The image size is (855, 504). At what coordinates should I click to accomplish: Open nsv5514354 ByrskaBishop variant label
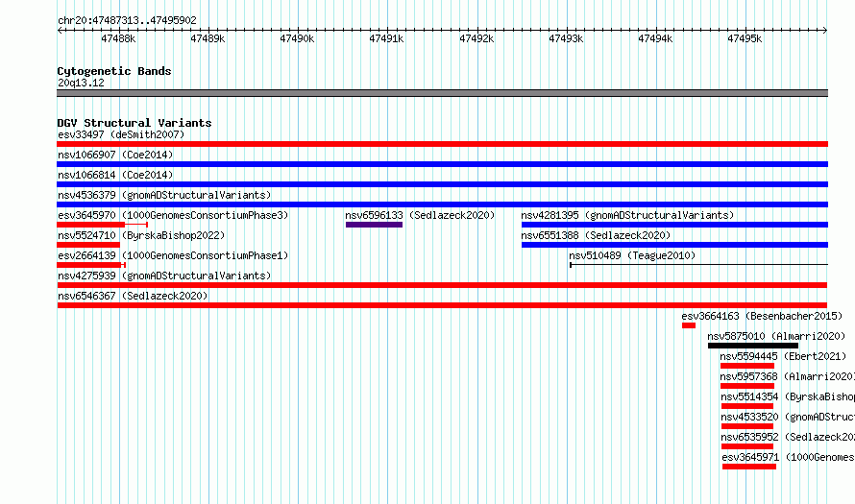click(x=788, y=396)
